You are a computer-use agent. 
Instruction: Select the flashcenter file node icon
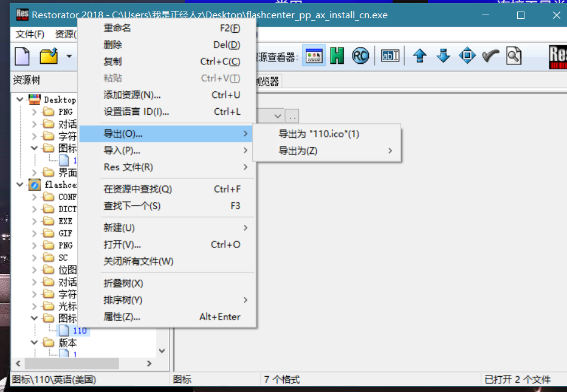click(x=35, y=185)
